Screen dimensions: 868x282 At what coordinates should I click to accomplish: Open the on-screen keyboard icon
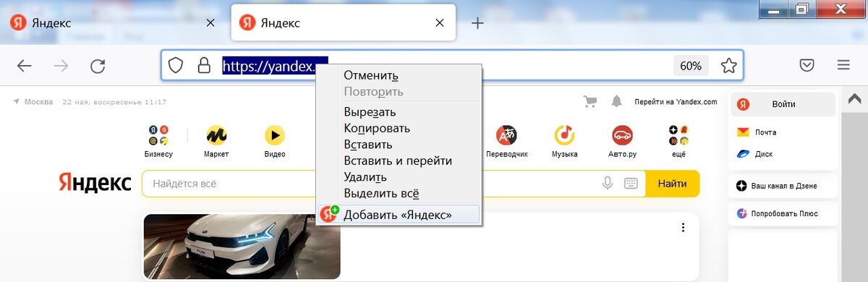coord(631,184)
